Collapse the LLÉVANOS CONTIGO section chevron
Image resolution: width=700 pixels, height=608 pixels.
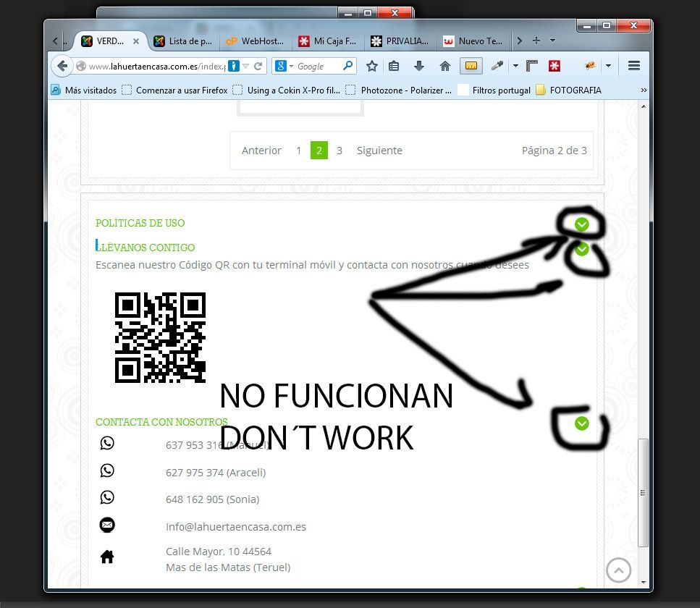(x=582, y=249)
